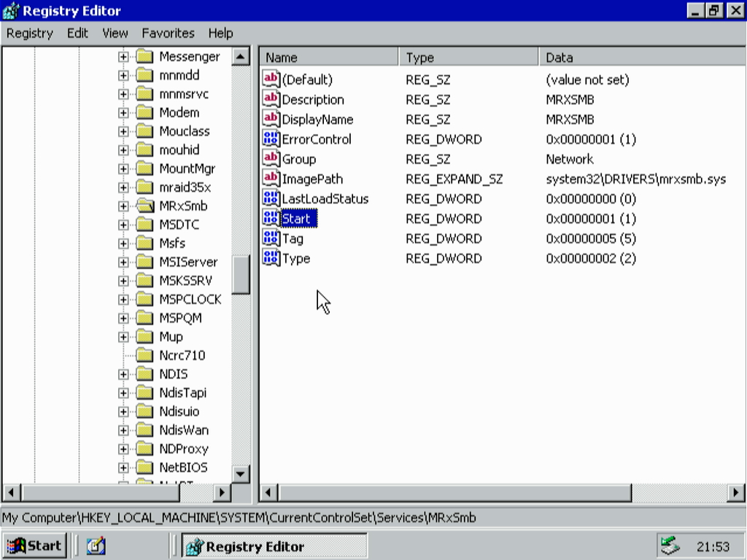The image size is (747, 560).
Task: Click the (Default) string value icon
Action: pos(271,79)
